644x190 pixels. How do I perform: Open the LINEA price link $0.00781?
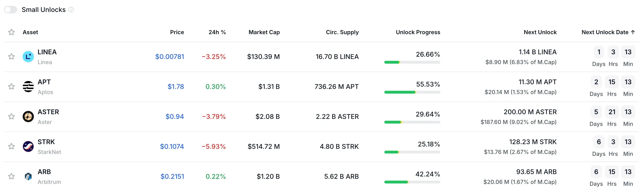(170, 57)
